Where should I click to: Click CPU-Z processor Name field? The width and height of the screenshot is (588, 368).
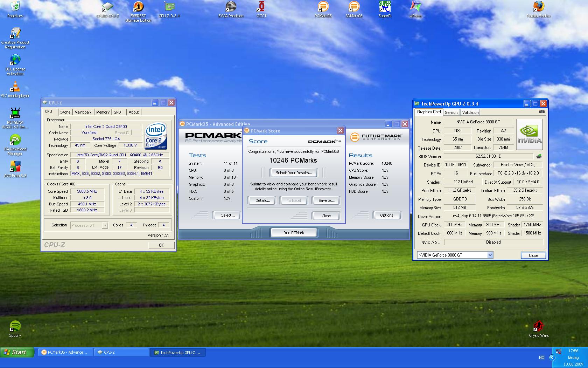106,127
